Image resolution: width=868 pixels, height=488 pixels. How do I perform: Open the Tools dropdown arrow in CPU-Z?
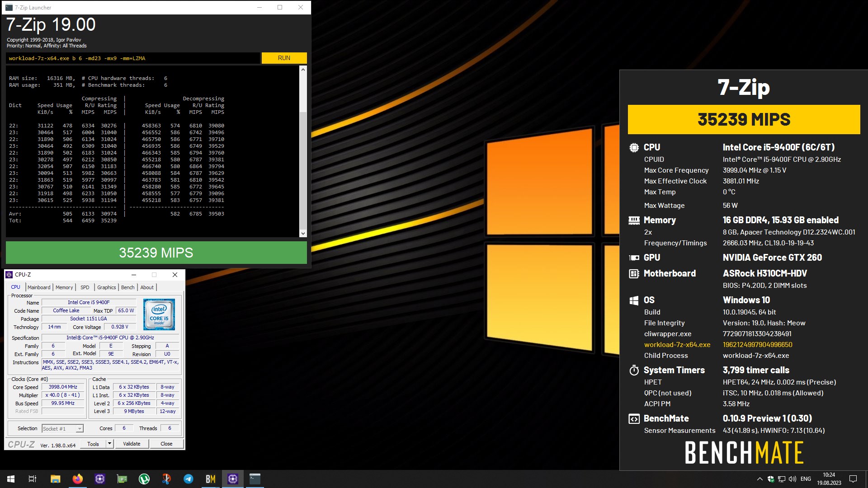(109, 444)
